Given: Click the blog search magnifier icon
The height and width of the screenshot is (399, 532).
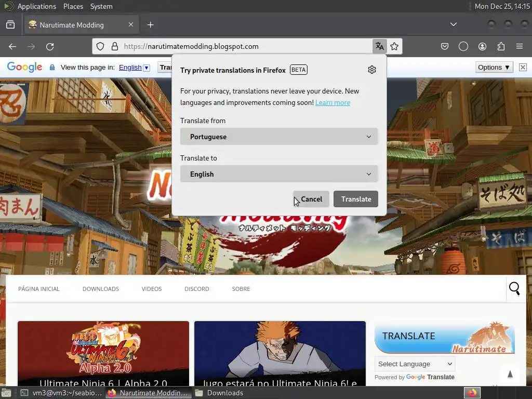Looking at the screenshot, I should tap(514, 288).
